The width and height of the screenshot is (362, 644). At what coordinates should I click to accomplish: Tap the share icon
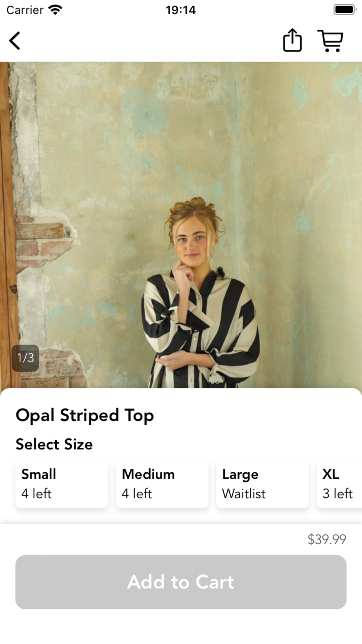(292, 40)
